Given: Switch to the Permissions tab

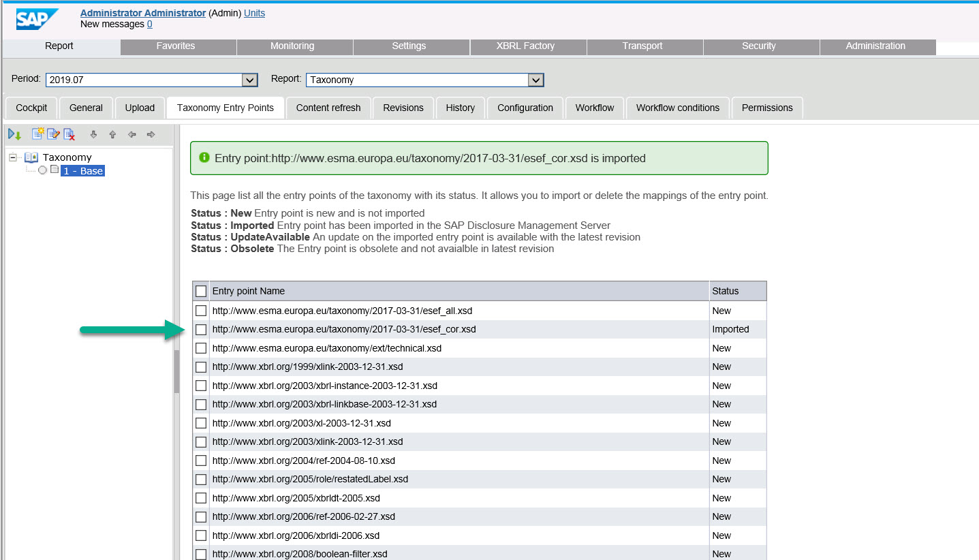Looking at the screenshot, I should click(767, 108).
